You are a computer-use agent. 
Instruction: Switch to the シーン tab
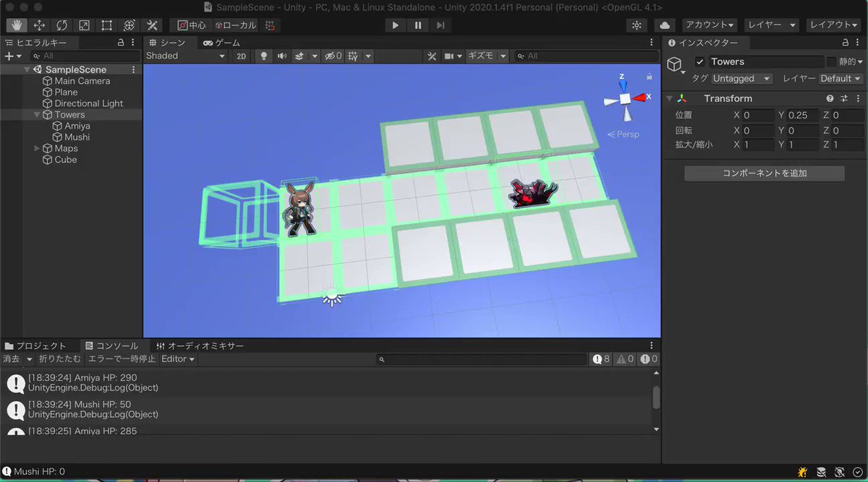click(167, 43)
